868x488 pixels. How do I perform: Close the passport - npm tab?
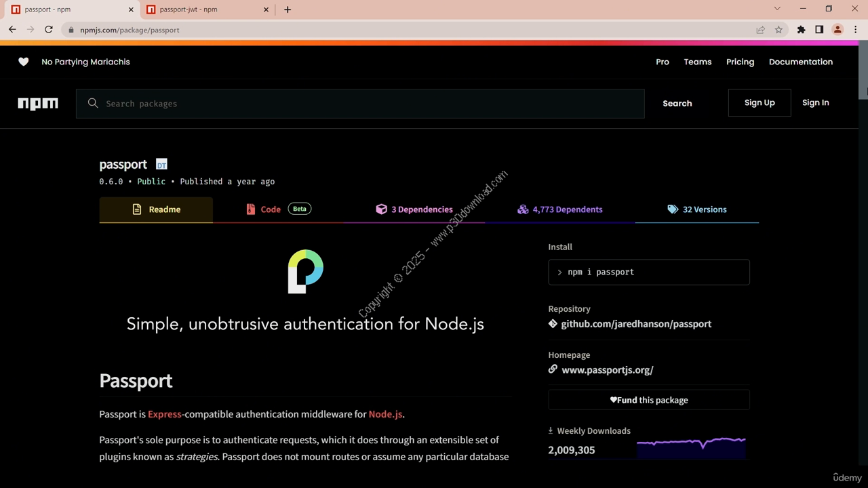pyautogui.click(x=130, y=9)
